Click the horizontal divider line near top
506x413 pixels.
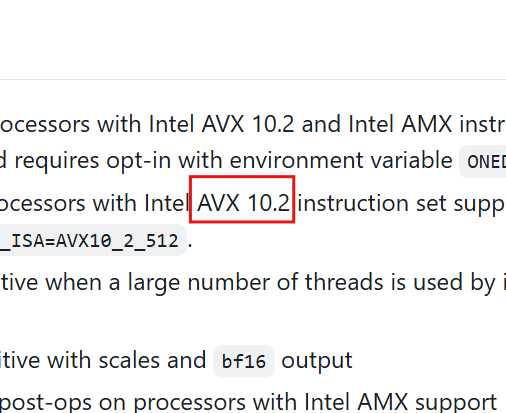[253, 80]
